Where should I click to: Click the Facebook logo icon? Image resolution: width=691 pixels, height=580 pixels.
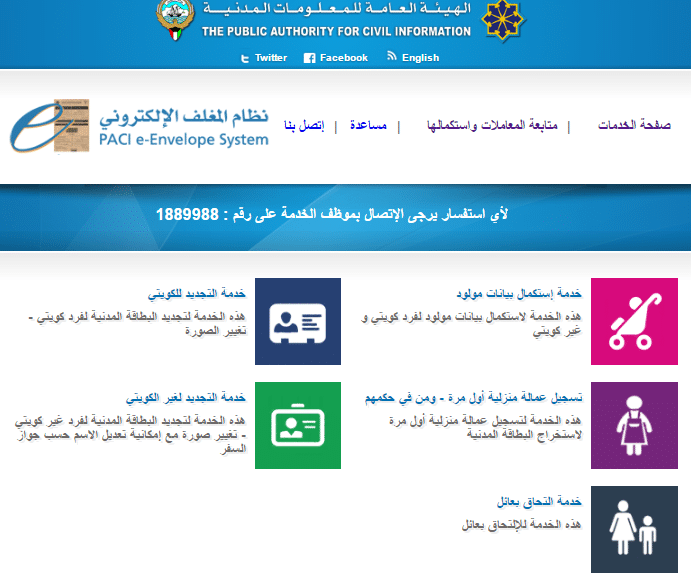309,58
